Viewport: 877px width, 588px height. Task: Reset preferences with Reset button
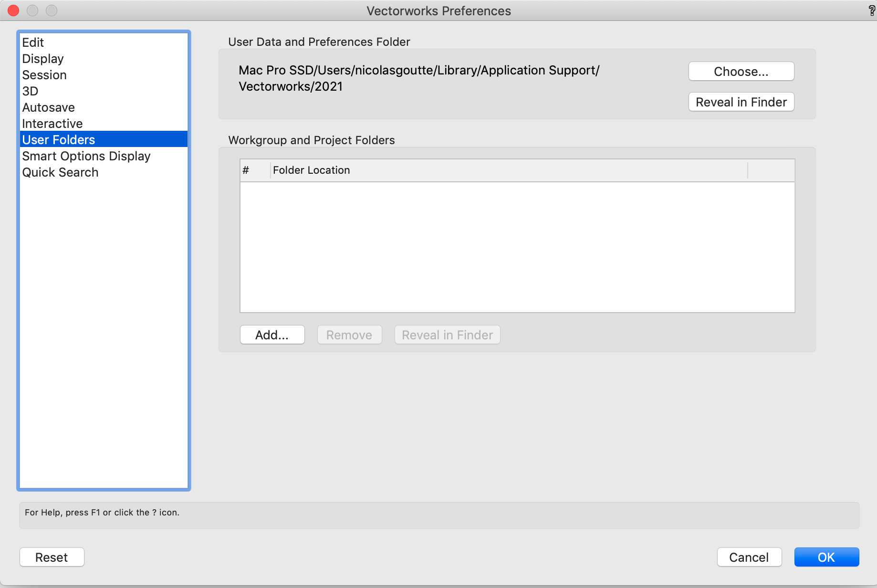pyautogui.click(x=52, y=557)
